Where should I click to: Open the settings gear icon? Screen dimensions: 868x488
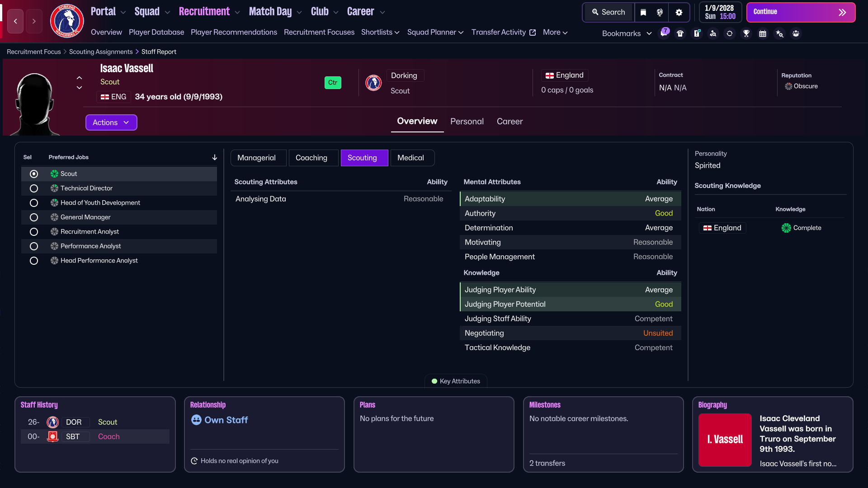point(679,12)
